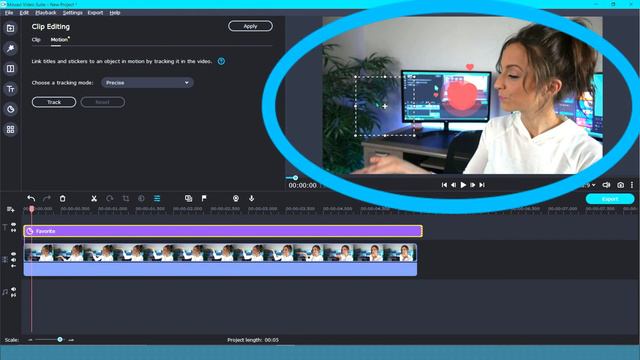Screen dimensions: 640x360
Task: Skip to the end of the preview
Action: (x=482, y=185)
